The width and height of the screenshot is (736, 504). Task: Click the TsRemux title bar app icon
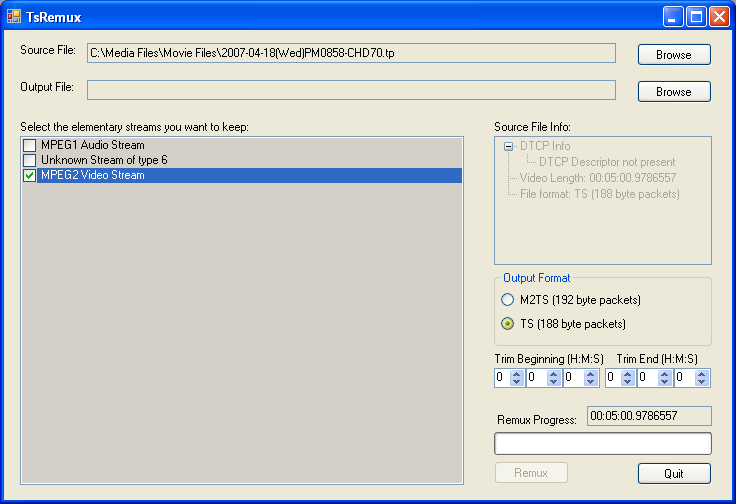(x=14, y=17)
